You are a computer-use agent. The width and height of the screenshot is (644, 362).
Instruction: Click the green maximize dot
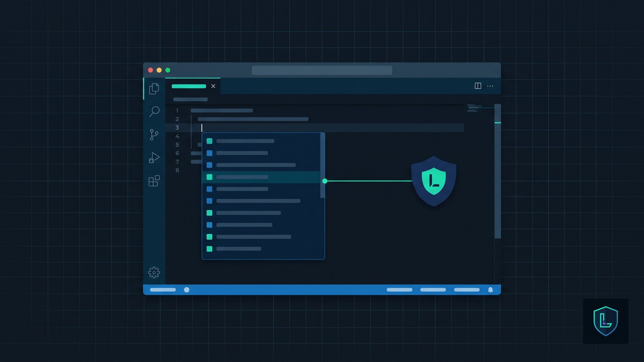168,70
